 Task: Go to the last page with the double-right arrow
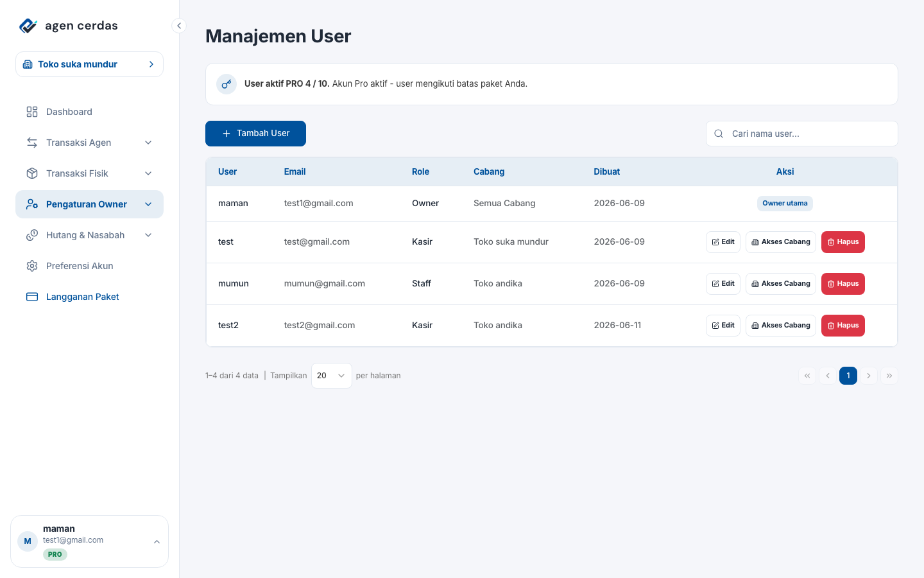click(889, 376)
